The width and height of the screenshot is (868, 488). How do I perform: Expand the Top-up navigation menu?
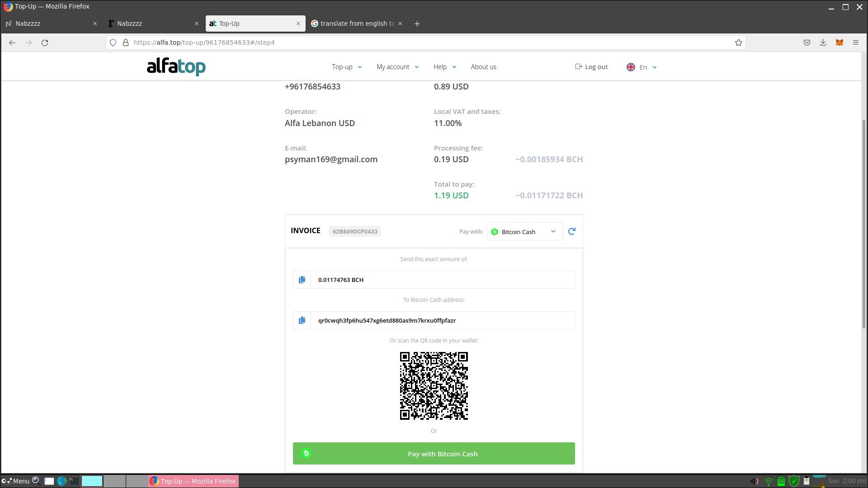click(347, 67)
